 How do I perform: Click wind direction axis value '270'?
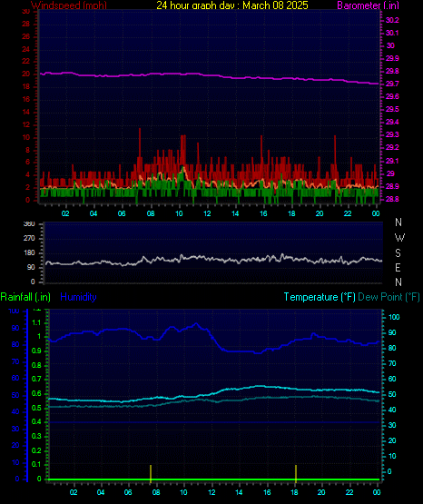coord(29,239)
